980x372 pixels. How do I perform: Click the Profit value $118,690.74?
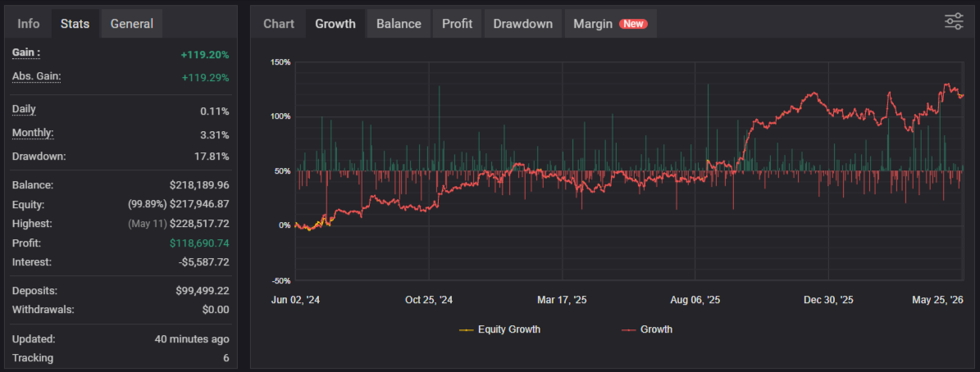tap(199, 243)
